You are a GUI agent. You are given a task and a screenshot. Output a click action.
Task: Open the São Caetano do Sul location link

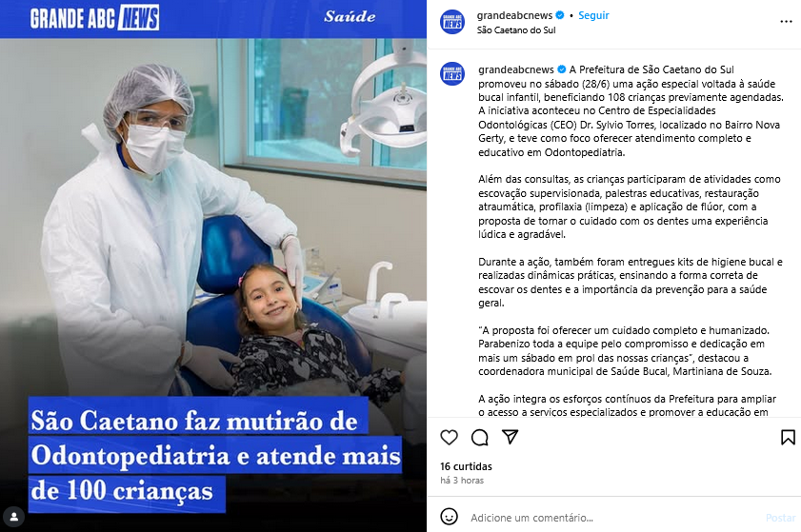pos(516,30)
